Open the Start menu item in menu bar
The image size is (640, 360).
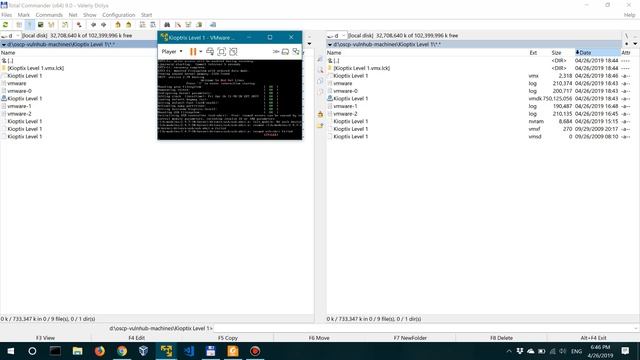(146, 15)
